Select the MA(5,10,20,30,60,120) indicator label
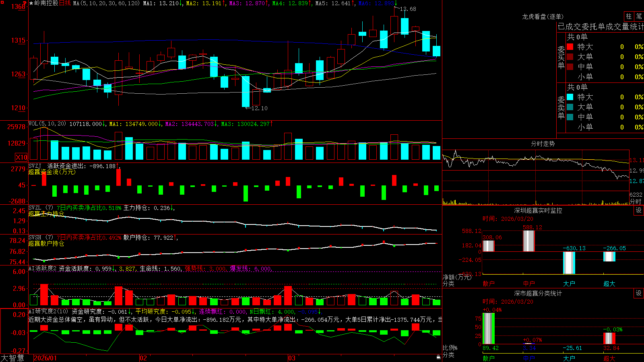Screen dimensions: 644x362 (106, 3)
